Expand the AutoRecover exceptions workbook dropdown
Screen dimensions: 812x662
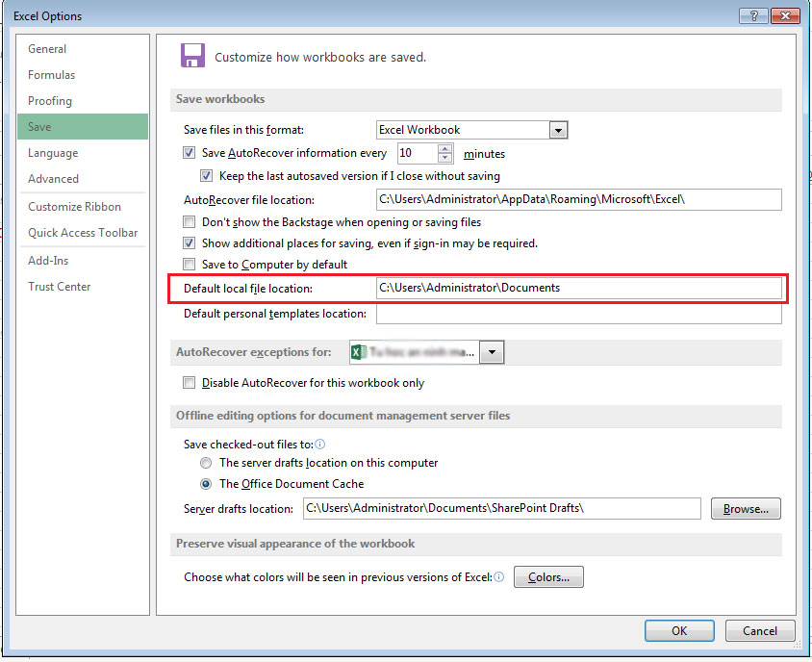click(492, 352)
